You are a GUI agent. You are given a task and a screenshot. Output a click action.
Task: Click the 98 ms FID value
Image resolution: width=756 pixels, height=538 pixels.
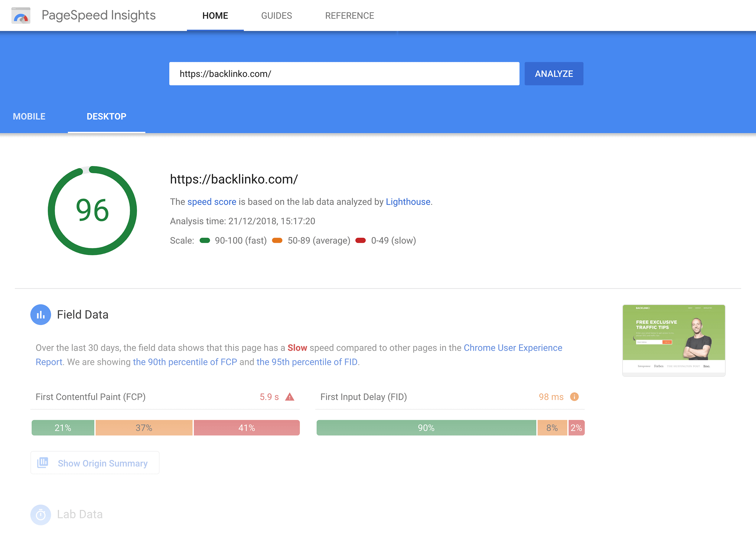pos(551,397)
